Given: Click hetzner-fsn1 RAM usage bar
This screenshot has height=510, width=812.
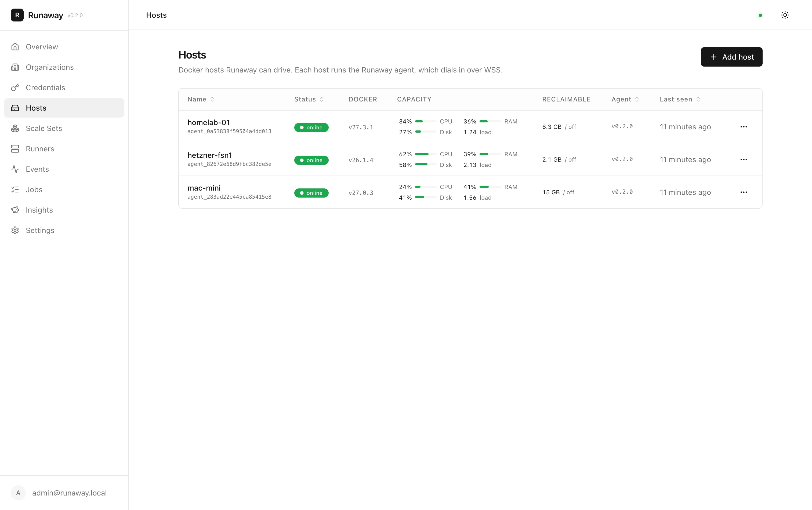Looking at the screenshot, I should (x=490, y=154).
